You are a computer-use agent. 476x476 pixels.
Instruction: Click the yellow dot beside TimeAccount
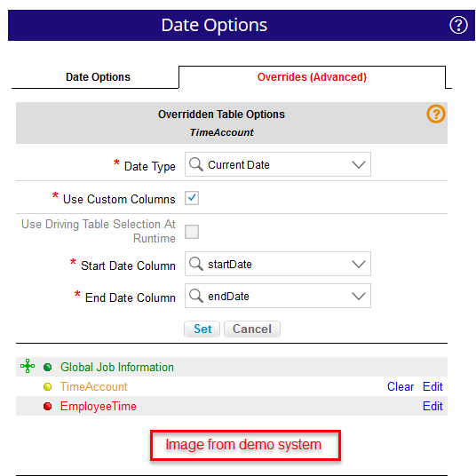48,387
